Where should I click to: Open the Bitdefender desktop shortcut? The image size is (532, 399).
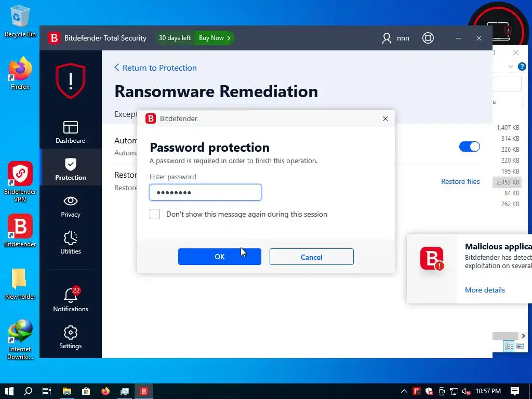coord(20,230)
